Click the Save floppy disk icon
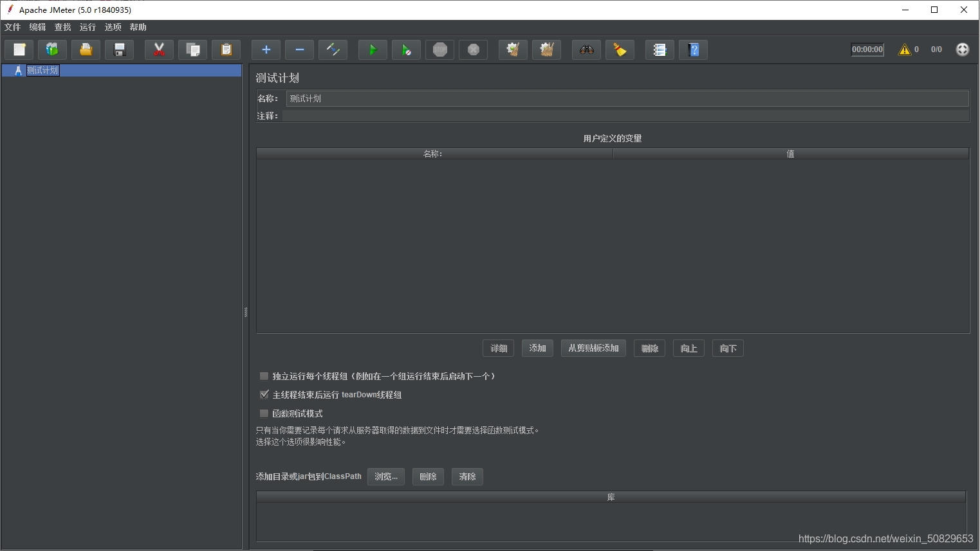This screenshot has width=980, height=551. tap(119, 50)
